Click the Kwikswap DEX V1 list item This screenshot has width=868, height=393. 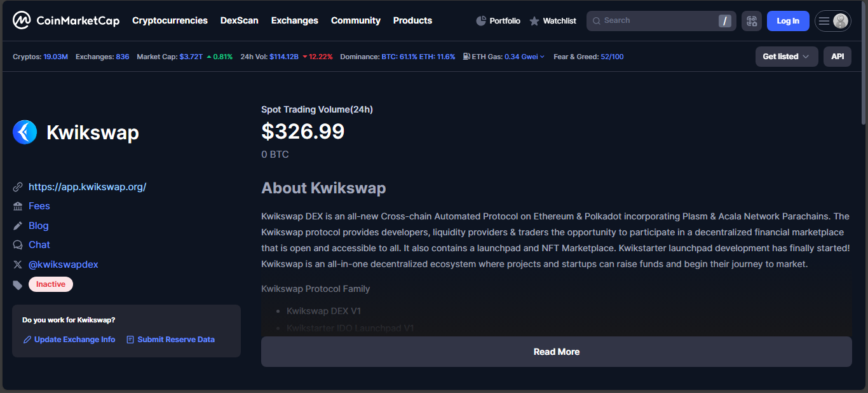click(x=323, y=311)
